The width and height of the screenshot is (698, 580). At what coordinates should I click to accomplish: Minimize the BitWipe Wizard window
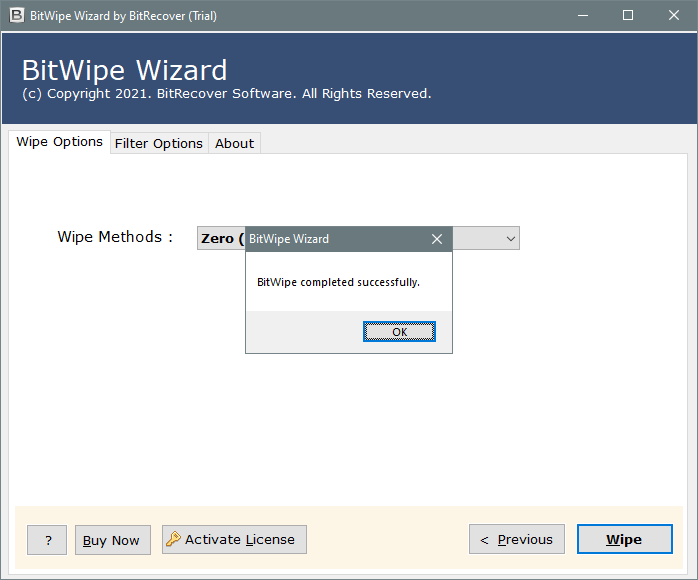(x=583, y=16)
